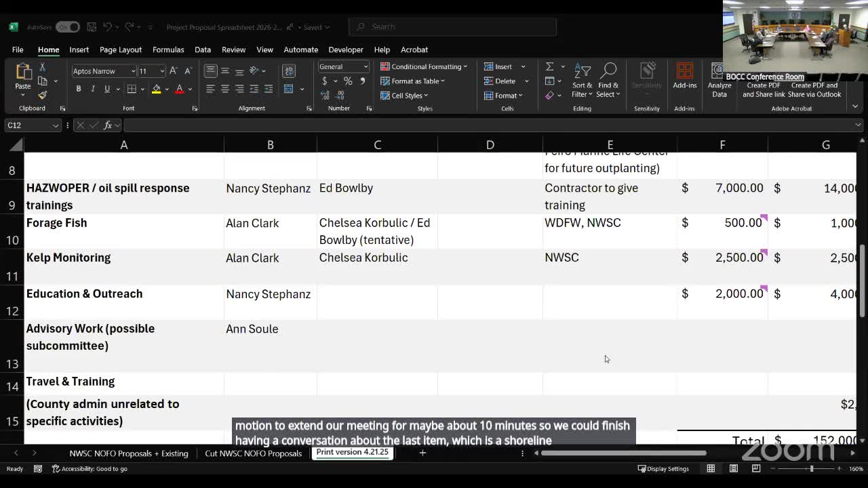
Task: Click the Wrap Text icon
Action: pyautogui.click(x=289, y=70)
